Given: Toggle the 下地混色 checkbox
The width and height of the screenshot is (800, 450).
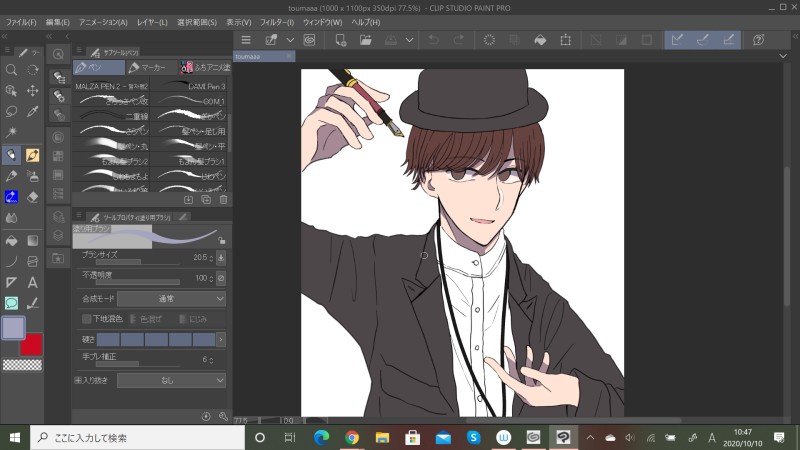Looking at the screenshot, I should [86, 319].
